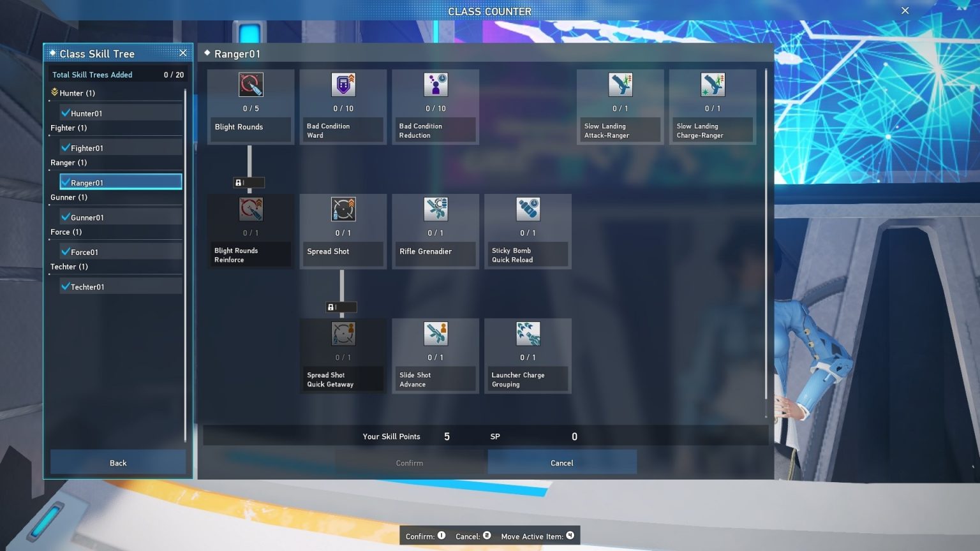980x551 pixels.
Task: Toggle the Hunter01 skill tree checkmark
Action: [66, 113]
